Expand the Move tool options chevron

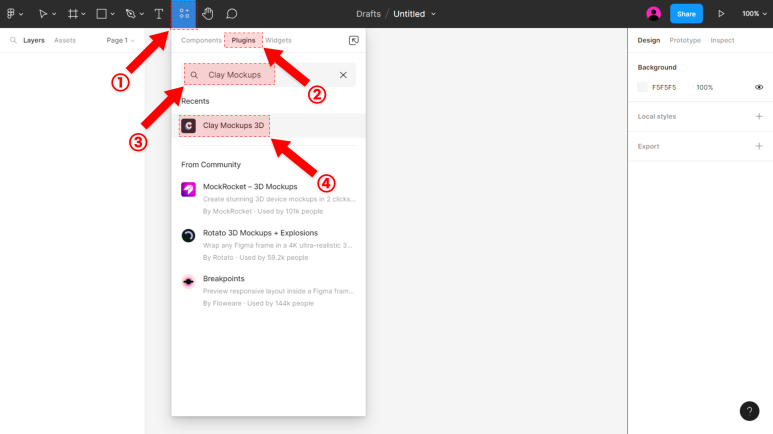tap(54, 14)
